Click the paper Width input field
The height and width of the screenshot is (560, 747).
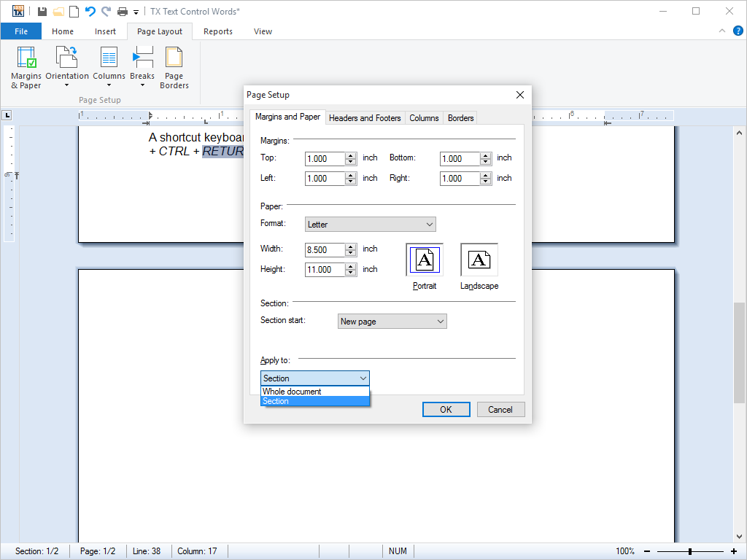325,249
